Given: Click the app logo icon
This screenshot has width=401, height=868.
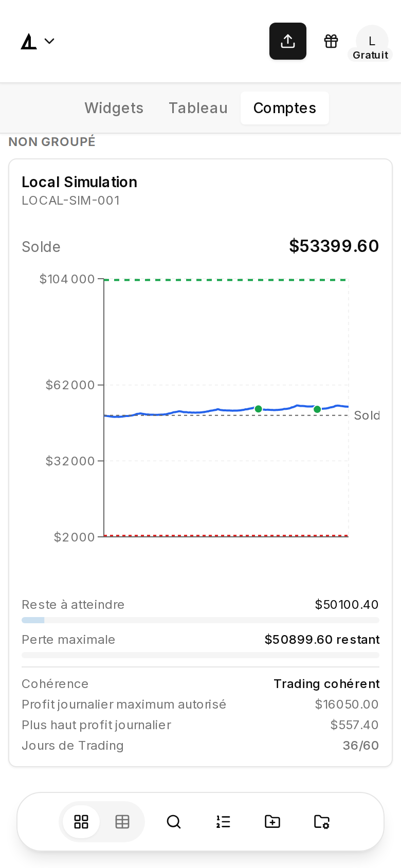Looking at the screenshot, I should tap(29, 41).
